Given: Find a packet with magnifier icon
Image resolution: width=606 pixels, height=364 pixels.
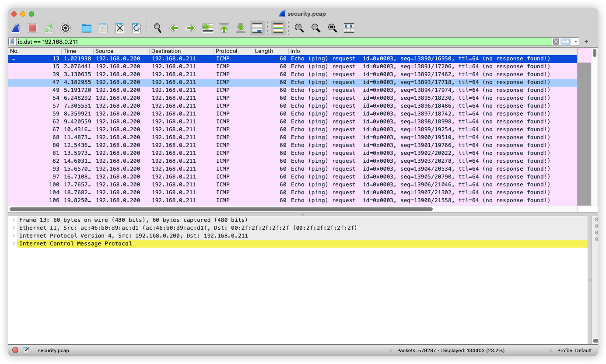Looking at the screenshot, I should 158,28.
